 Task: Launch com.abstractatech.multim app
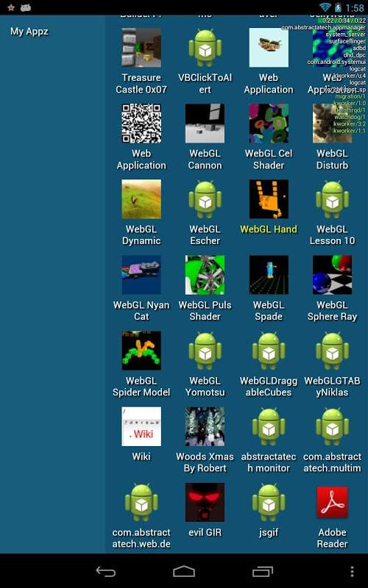point(333,426)
